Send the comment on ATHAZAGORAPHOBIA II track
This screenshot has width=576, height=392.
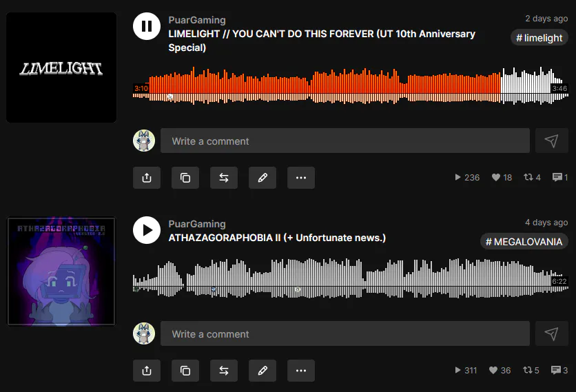[552, 333]
